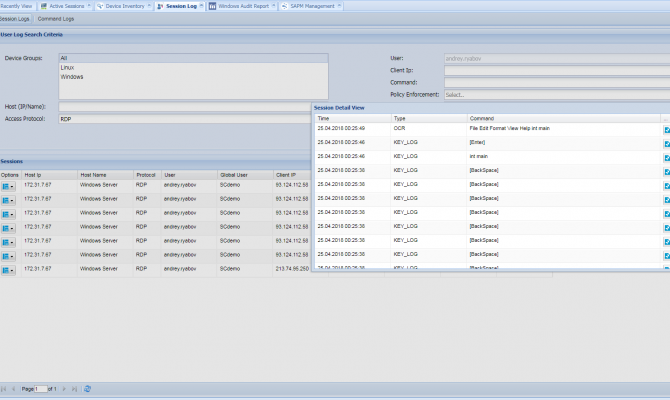670x400 pixels.
Task: Refresh the sessions list
Action: 88,389
